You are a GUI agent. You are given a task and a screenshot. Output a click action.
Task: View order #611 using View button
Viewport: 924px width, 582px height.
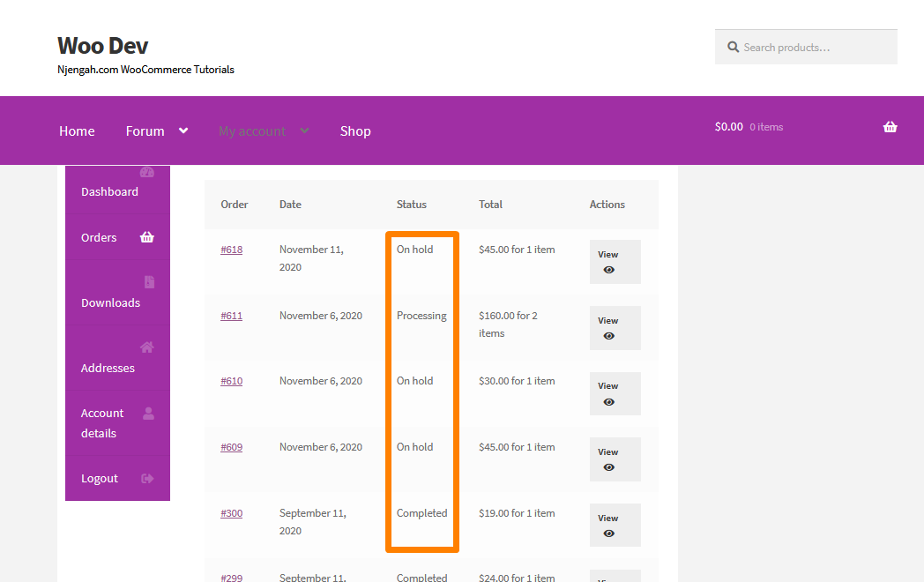(615, 328)
